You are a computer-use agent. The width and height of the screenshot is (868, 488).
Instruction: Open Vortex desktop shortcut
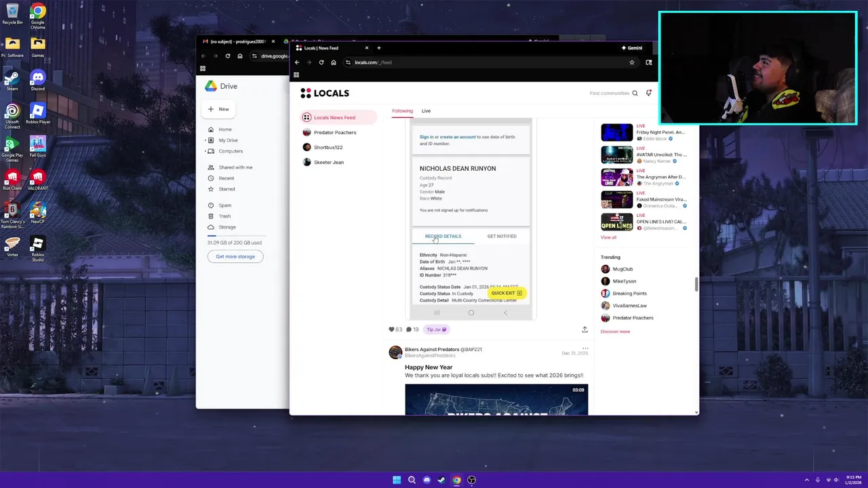point(12,246)
